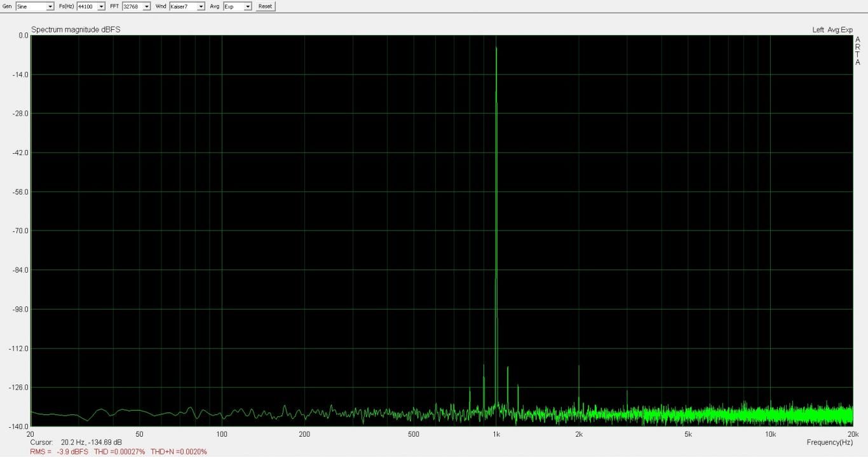The height and width of the screenshot is (457, 868).
Task: Open the FFT size dropdown
Action: (136, 6)
